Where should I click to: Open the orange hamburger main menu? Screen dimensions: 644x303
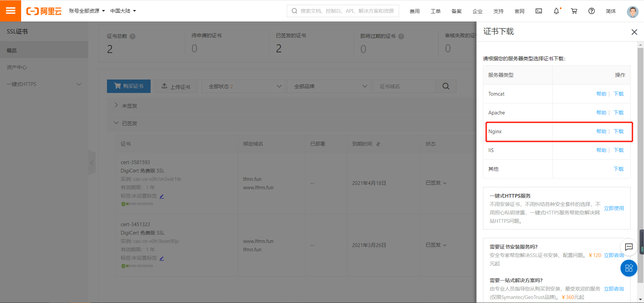pos(10,11)
